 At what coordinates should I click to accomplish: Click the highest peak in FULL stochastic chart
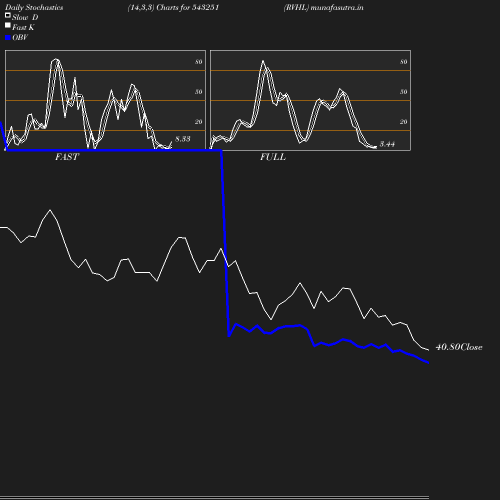(x=263, y=61)
